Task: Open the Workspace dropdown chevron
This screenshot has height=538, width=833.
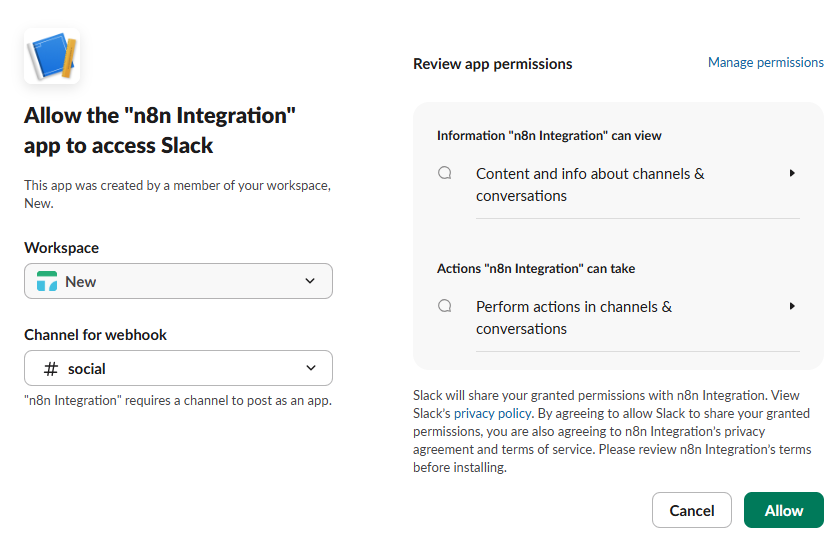Action: point(310,281)
